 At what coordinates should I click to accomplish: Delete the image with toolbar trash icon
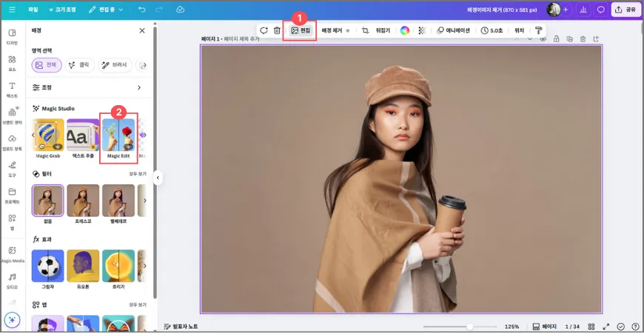[x=278, y=30]
